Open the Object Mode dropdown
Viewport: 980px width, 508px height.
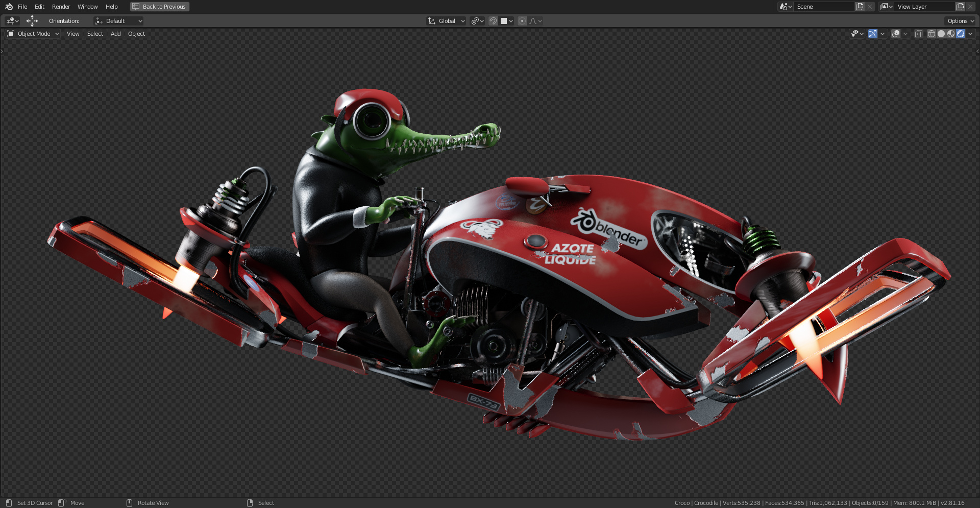[x=33, y=34]
